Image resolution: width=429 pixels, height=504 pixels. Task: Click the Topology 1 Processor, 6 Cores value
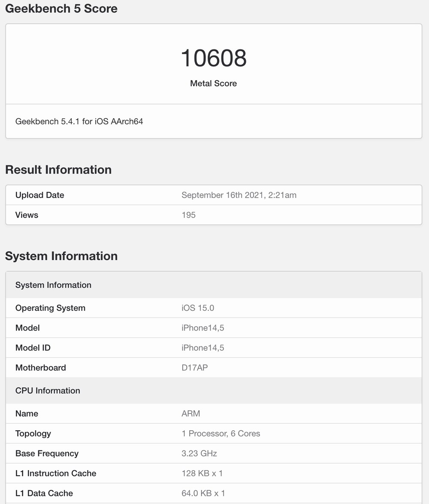pos(221,434)
